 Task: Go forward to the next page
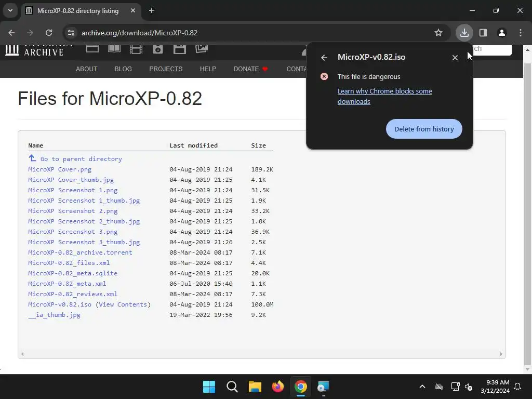30,33
